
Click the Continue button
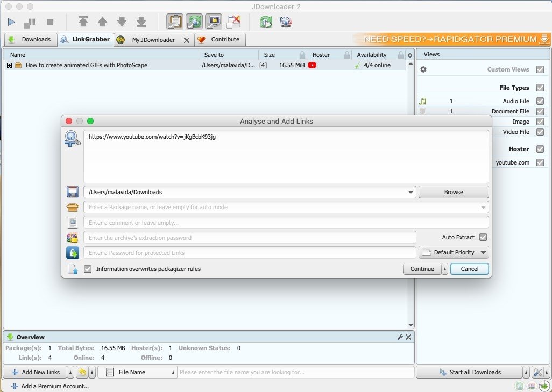[422, 269]
